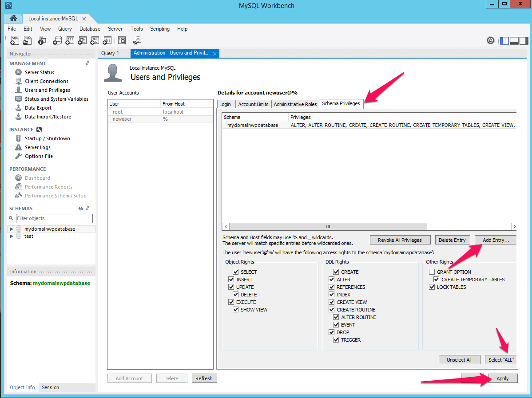Expand the Navigator management section arrows
The width and height of the screenshot is (532, 398).
(87, 63)
